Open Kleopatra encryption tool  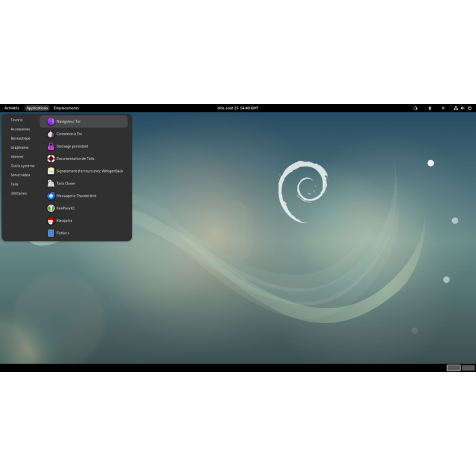point(62,220)
